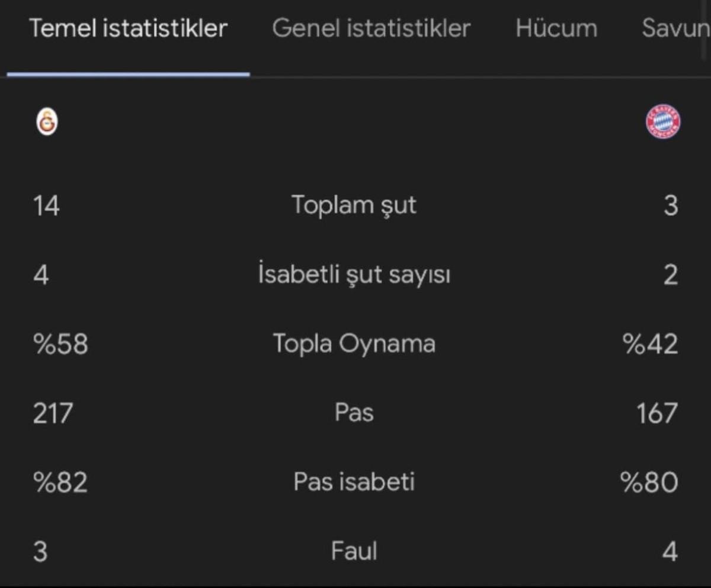The image size is (711, 588).
Task: Click the Toplam şut stat label
Action: [x=354, y=205]
